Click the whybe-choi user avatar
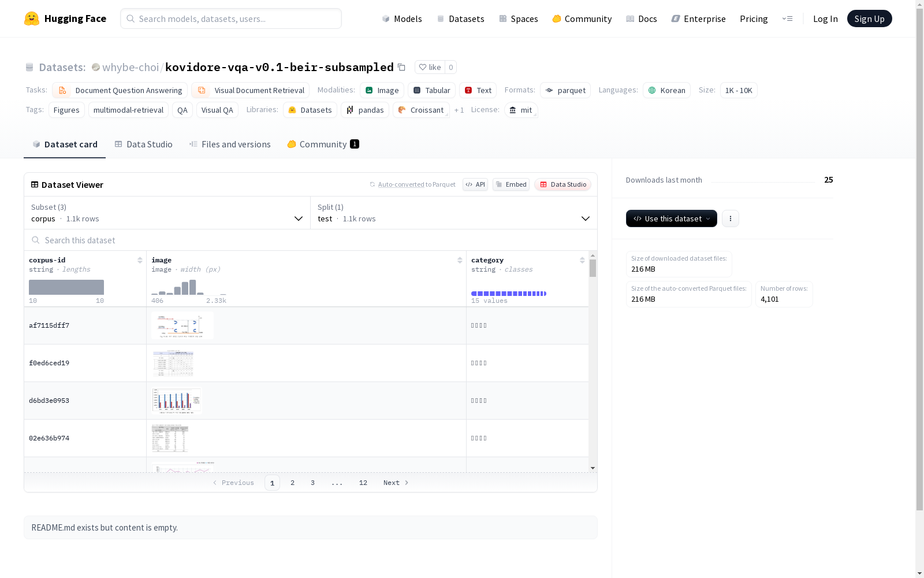The height and width of the screenshot is (578, 924). tap(96, 67)
